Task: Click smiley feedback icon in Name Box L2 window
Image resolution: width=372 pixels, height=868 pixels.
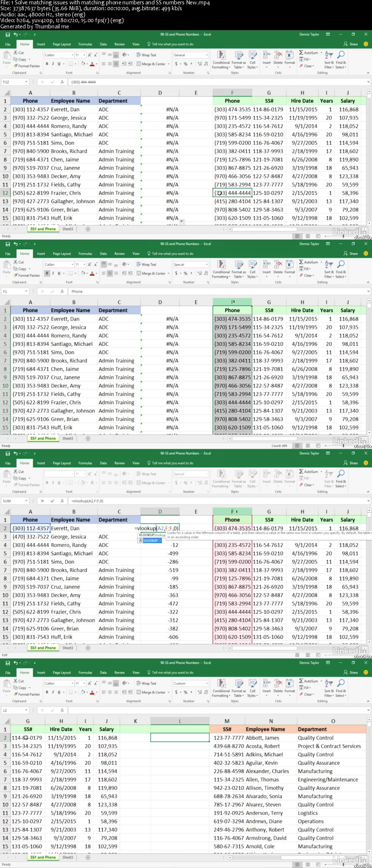Action: point(366,672)
